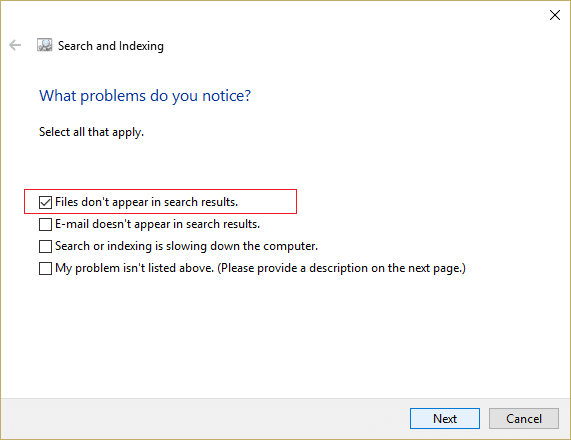Click the Search and Indexing troubleshooter icon

tap(44, 45)
